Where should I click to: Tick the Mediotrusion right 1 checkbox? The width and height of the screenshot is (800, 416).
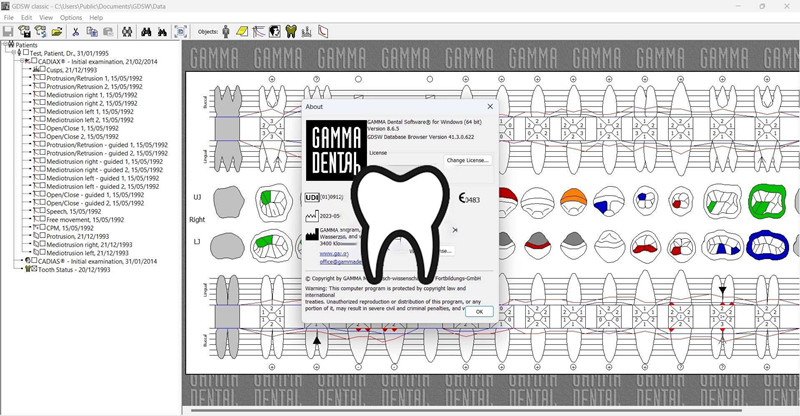pos(43,94)
